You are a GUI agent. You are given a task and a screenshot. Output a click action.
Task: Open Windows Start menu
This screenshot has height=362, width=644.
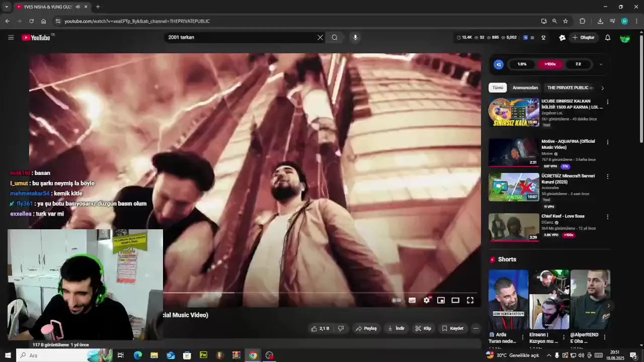click(8, 355)
